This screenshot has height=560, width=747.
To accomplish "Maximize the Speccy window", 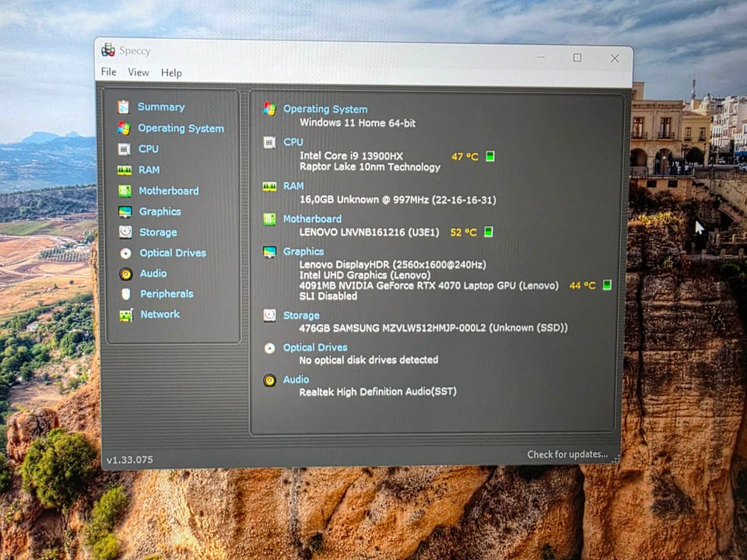I will (577, 58).
